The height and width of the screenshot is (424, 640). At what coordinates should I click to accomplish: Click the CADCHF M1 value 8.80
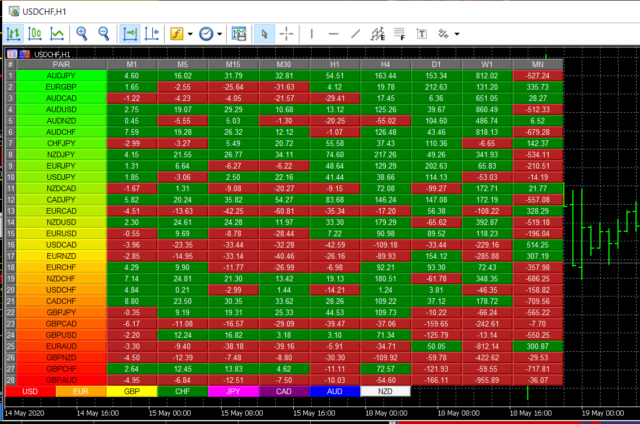(x=132, y=301)
